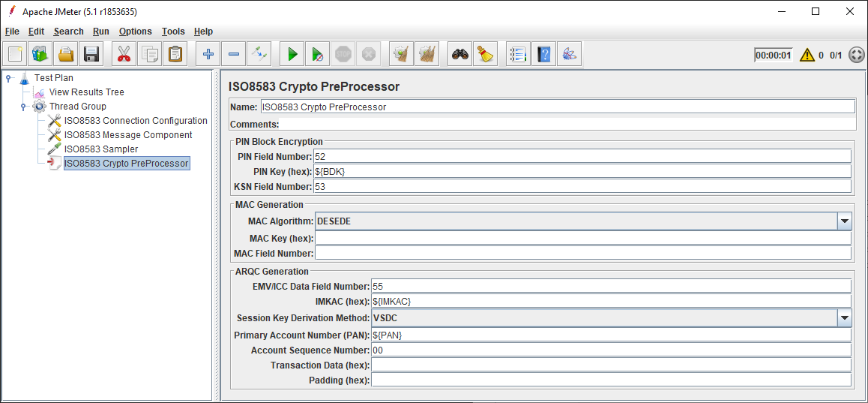Select View Results Tree node
The height and width of the screenshot is (403, 868).
click(86, 92)
